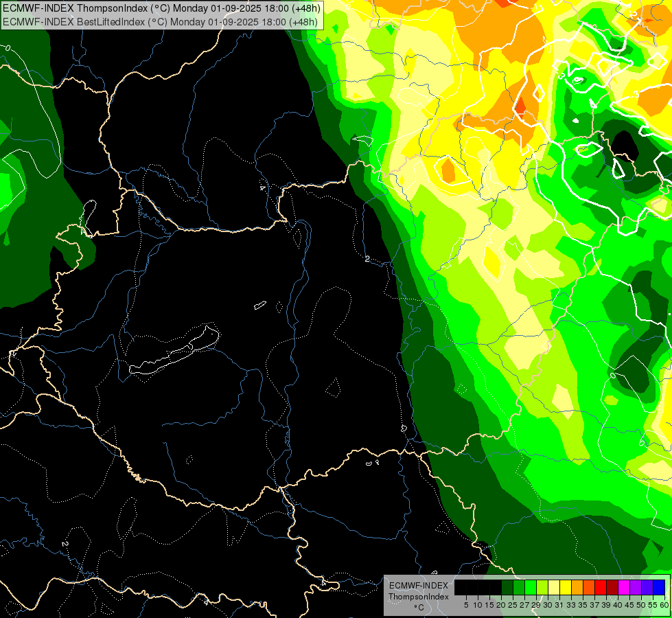Image resolution: width=672 pixels, height=618 pixels.
Task: Click the legend value "27"
Action: 524,605
